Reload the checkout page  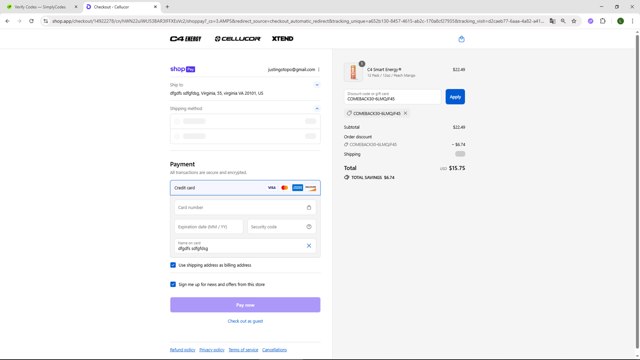coord(31,21)
